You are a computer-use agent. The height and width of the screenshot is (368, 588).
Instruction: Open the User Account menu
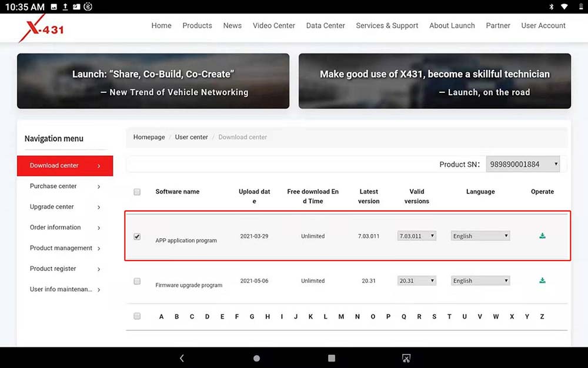pos(543,25)
